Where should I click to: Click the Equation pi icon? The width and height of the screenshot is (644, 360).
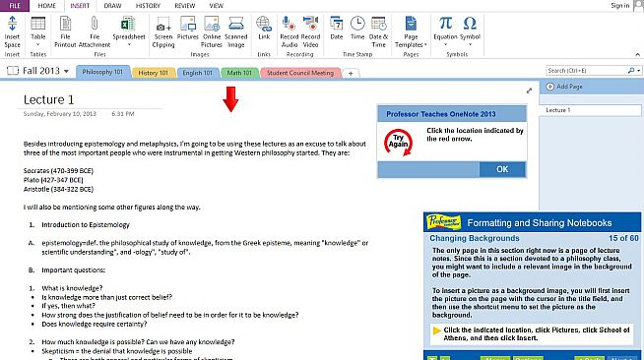click(445, 24)
